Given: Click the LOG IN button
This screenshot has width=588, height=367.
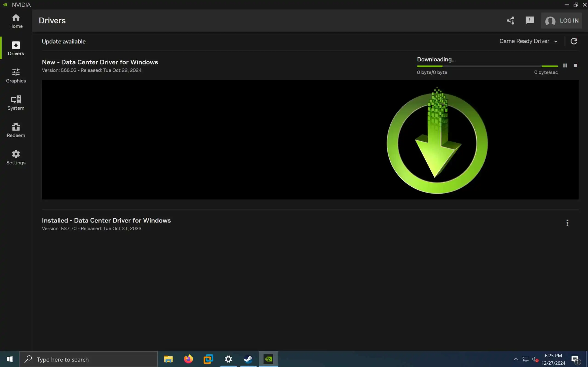Looking at the screenshot, I should coord(562,21).
